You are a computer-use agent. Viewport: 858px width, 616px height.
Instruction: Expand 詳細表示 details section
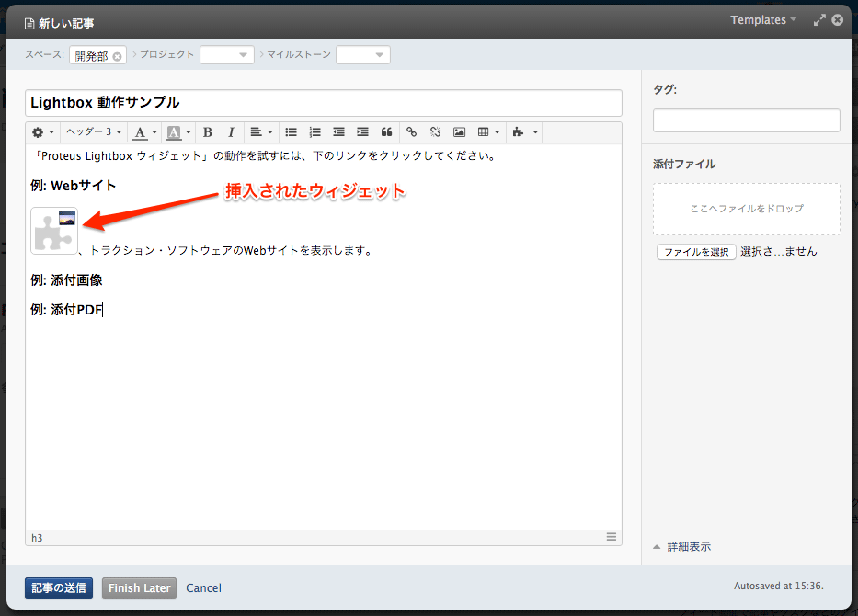pos(681,546)
